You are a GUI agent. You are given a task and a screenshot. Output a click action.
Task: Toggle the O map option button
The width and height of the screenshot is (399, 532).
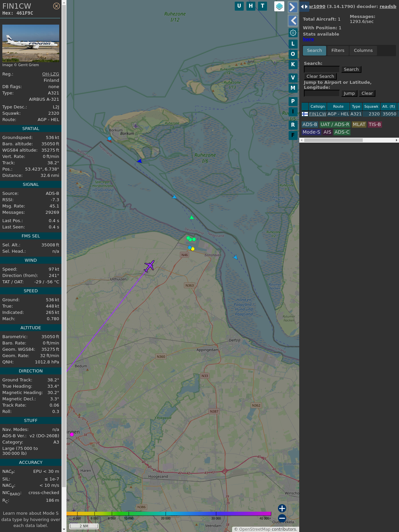pos(293,54)
